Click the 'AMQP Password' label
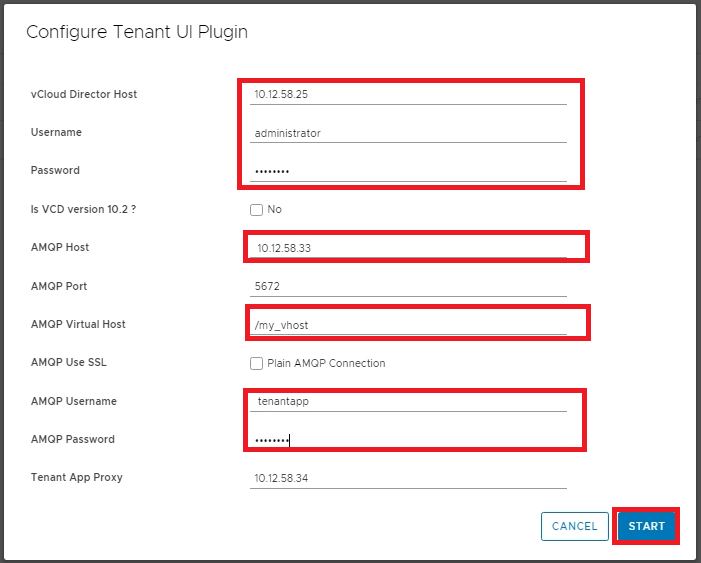 (72, 439)
